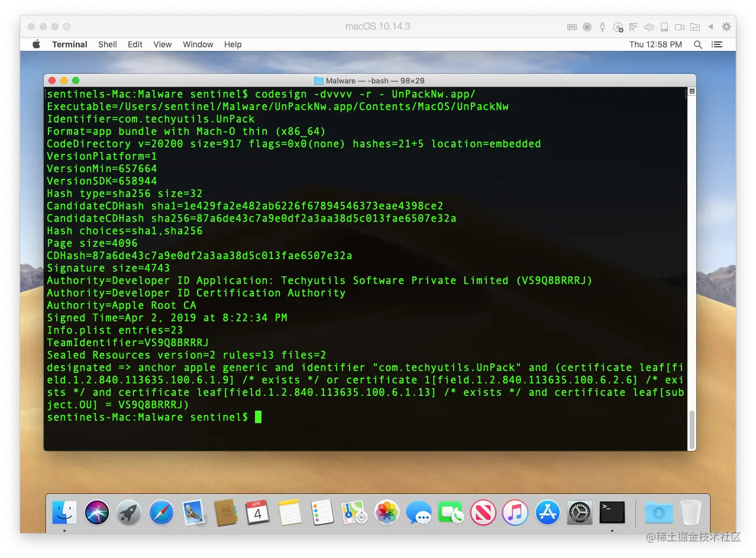Open the Apple menu
756x558 pixels.
36,44
